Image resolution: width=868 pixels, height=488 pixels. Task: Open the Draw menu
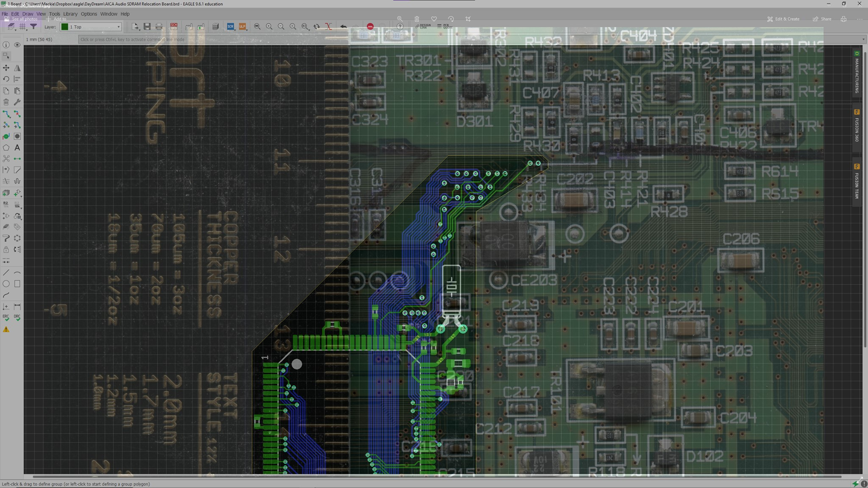pyautogui.click(x=28, y=14)
